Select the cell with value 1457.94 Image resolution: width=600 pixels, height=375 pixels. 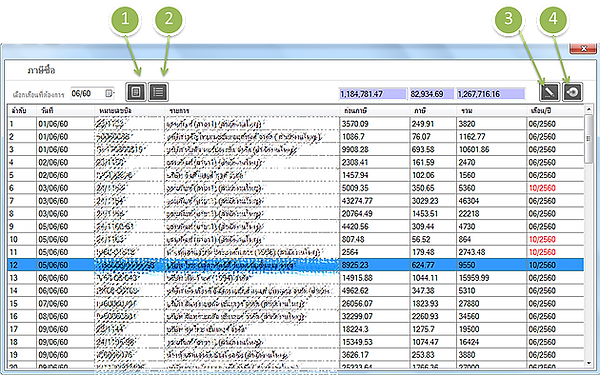[375, 175]
